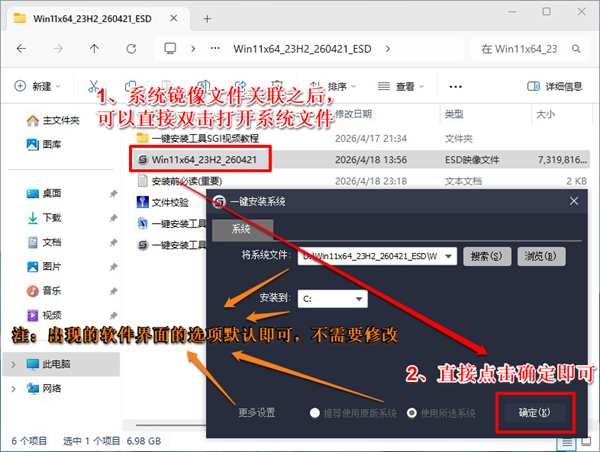Open Downloads in the sidebar
Screen dimensions: 600x452
[44, 218]
